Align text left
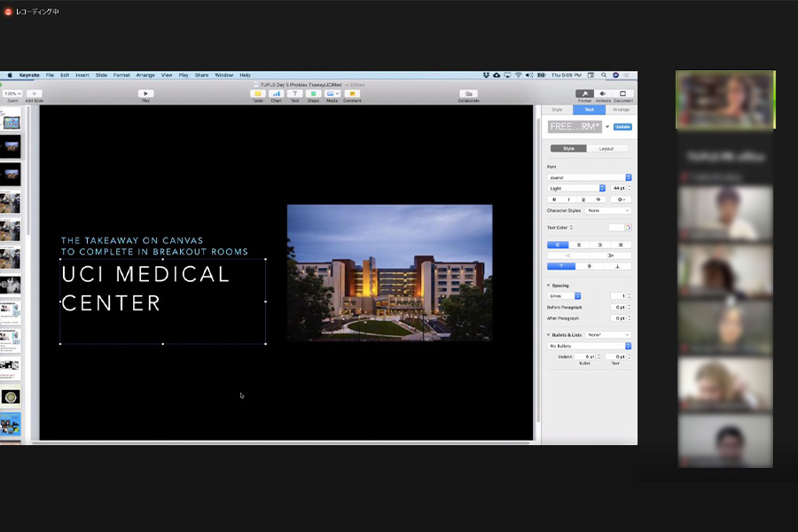 [x=558, y=245]
